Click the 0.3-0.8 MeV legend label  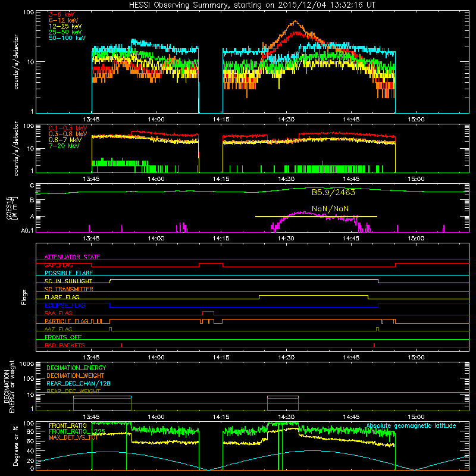68,134
